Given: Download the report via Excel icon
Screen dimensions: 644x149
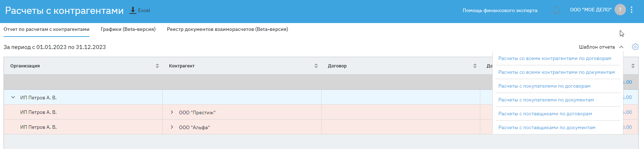Looking at the screenshot, I should pos(133,10).
